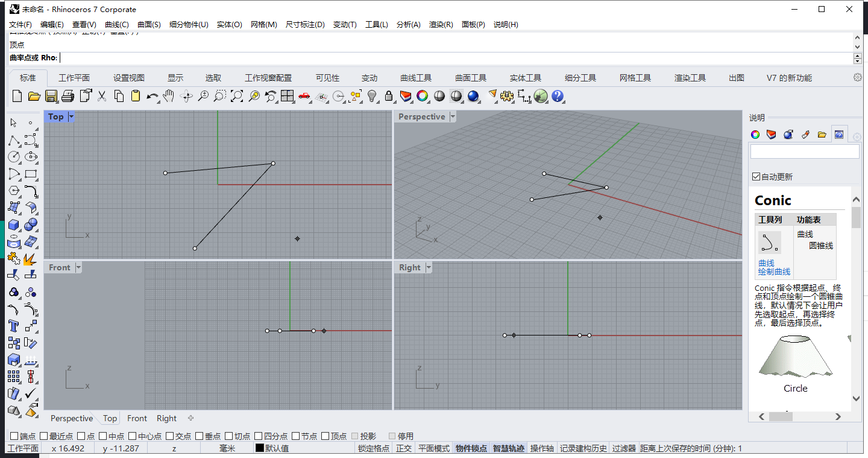Select the Polyline tool in the left sidebar

14,141
